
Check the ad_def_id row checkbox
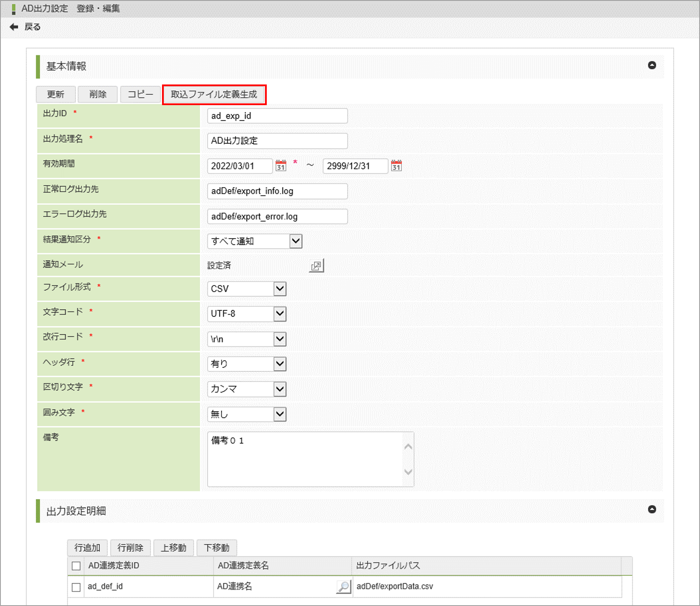click(x=76, y=587)
